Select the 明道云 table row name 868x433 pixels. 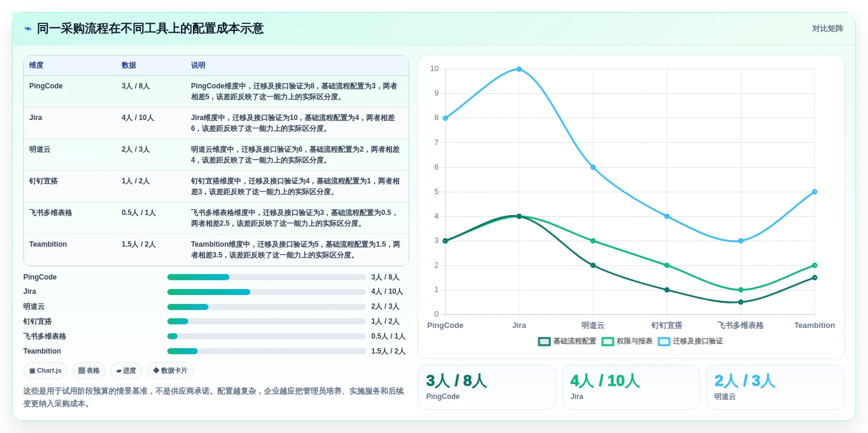click(x=40, y=149)
